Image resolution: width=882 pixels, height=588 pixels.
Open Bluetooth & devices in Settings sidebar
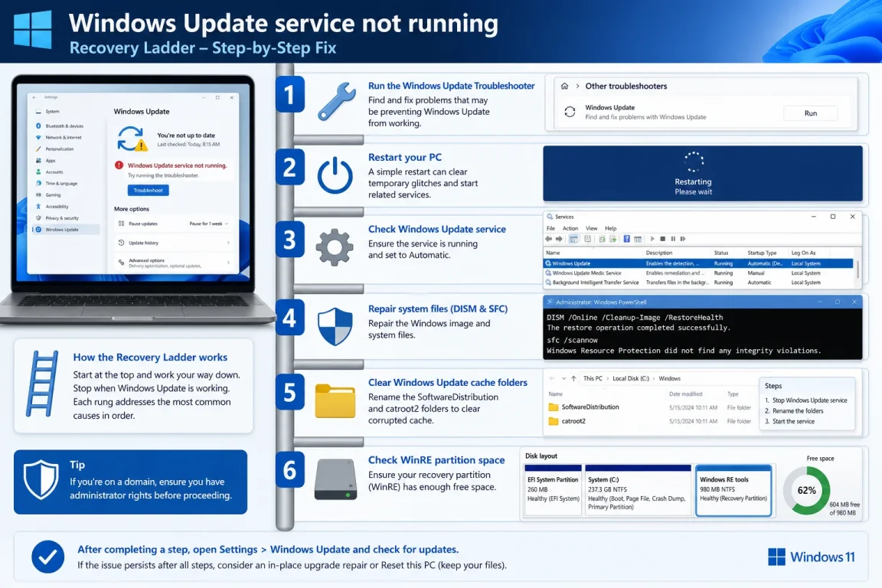[x=60, y=126]
